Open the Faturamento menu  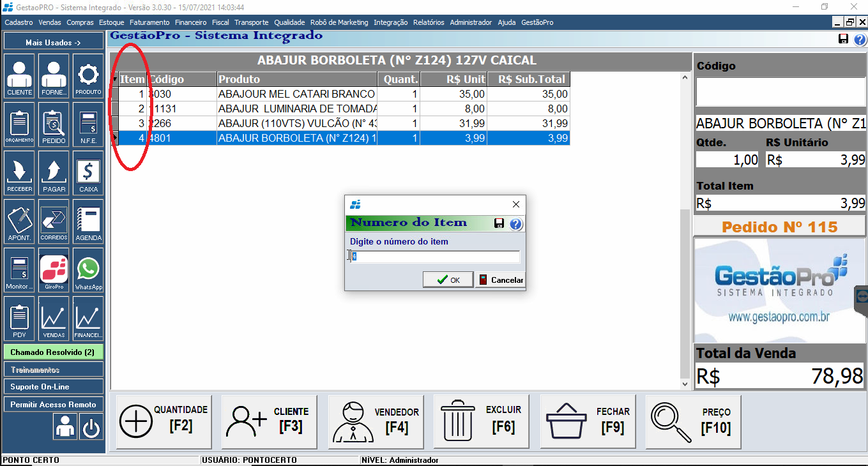(x=149, y=22)
